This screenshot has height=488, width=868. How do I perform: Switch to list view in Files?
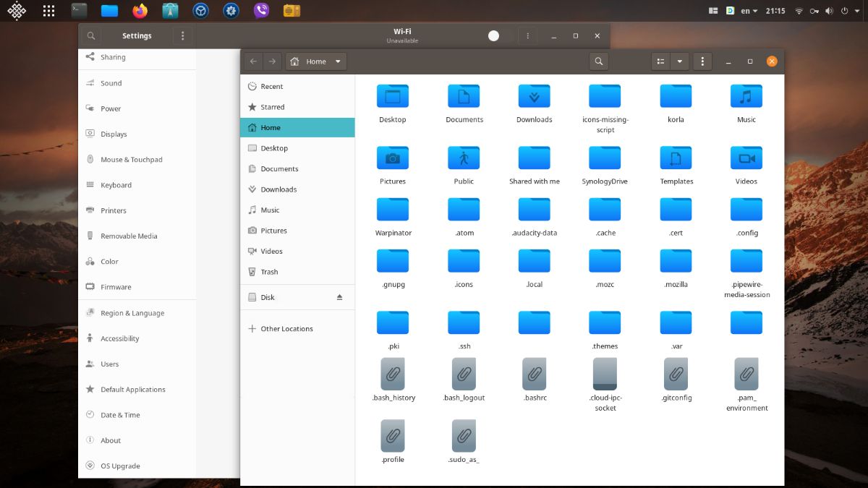(x=660, y=61)
